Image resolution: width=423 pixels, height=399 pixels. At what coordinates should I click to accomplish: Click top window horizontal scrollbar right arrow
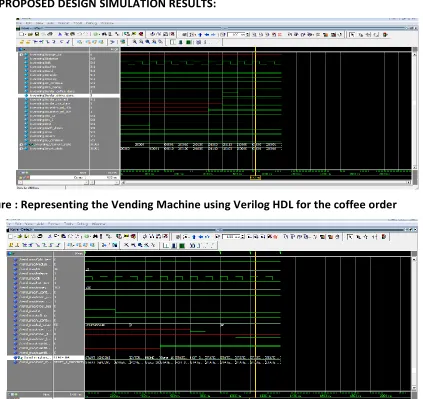pyautogui.click(x=409, y=182)
